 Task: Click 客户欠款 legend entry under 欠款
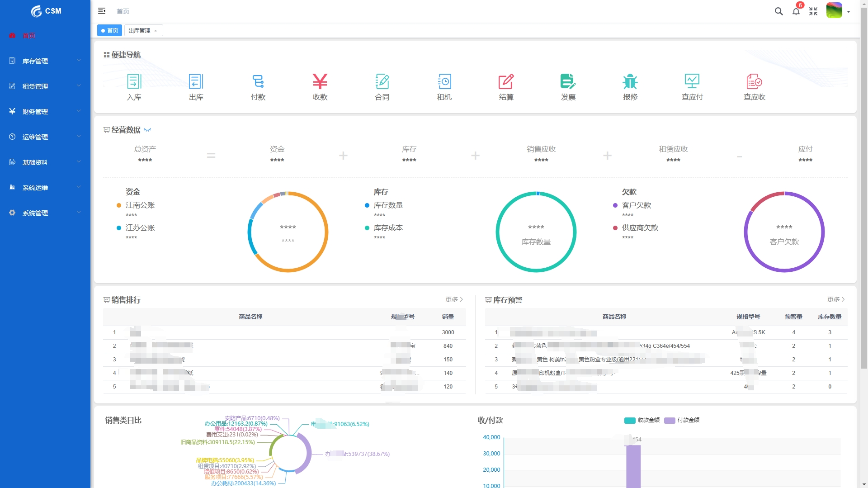coord(632,205)
